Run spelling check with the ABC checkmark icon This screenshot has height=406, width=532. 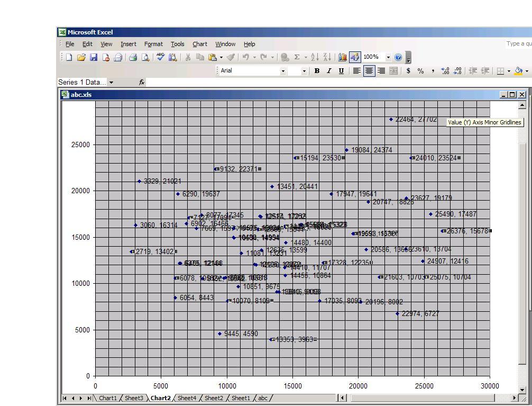coord(160,57)
